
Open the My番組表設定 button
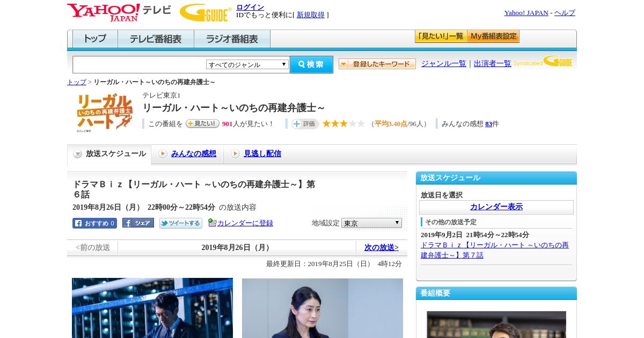click(x=493, y=36)
